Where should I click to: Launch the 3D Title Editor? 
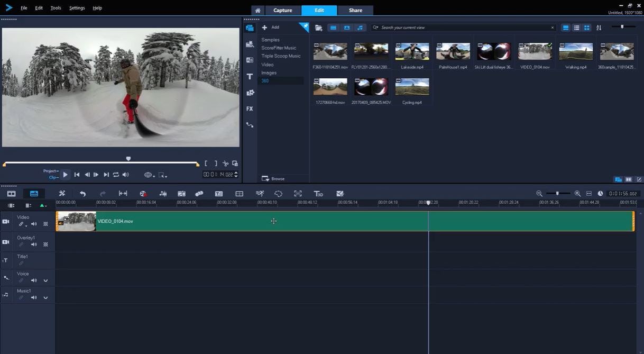(318, 194)
